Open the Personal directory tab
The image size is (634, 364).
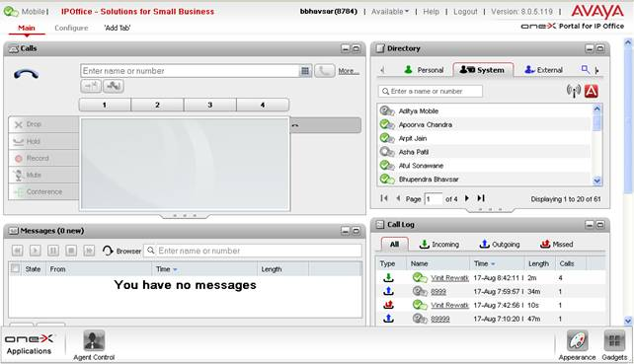click(x=425, y=70)
